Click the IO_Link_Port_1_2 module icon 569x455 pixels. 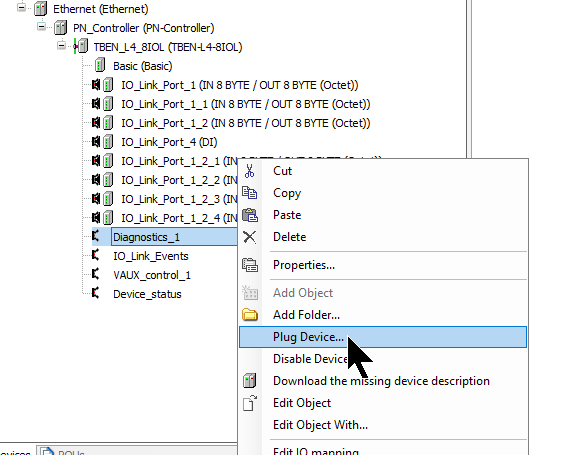point(108,123)
